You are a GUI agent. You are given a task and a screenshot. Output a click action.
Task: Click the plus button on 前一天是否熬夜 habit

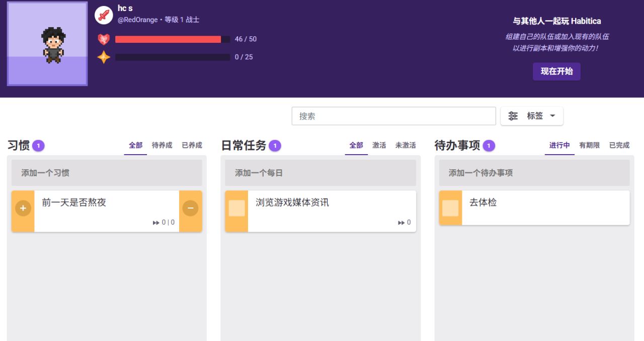23,208
